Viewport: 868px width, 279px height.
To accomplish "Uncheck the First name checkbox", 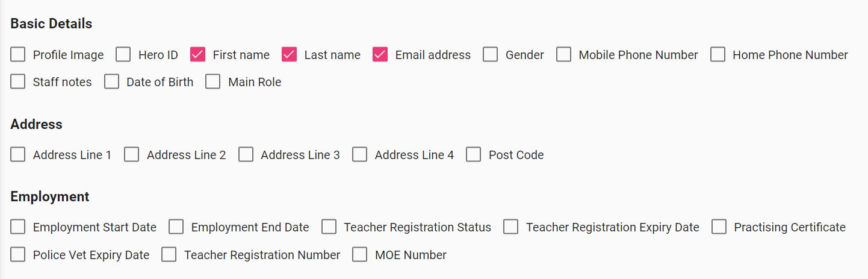I will coord(198,55).
